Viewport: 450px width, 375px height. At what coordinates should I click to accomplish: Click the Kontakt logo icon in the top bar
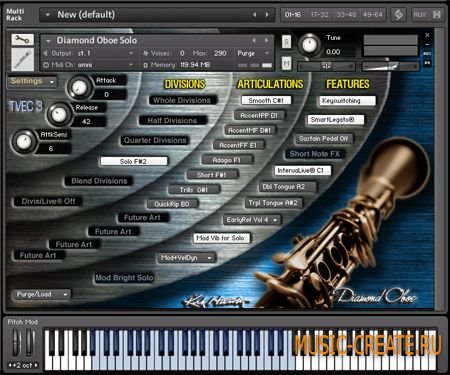[398, 15]
